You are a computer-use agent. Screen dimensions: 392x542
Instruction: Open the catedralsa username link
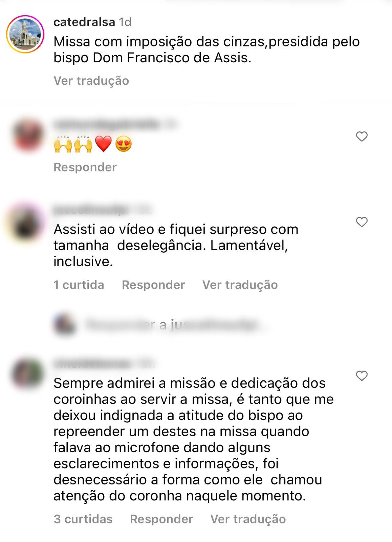(x=84, y=22)
